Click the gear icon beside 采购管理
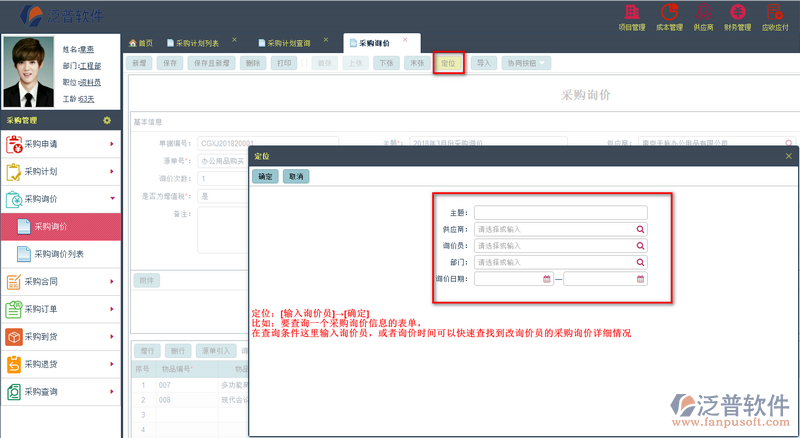This screenshot has width=800, height=438. click(x=108, y=120)
